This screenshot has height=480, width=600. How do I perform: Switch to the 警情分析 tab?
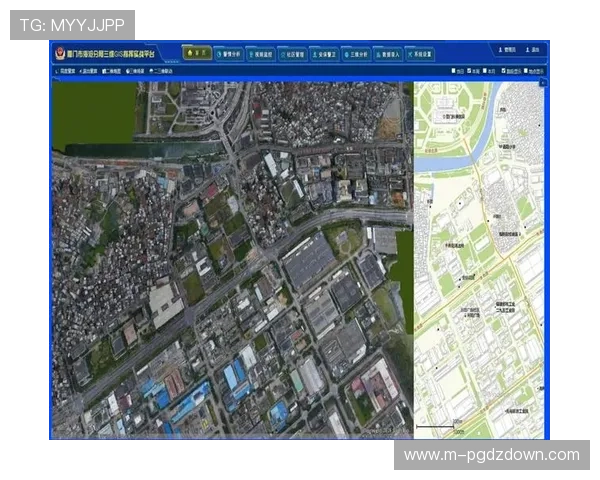tap(229, 54)
